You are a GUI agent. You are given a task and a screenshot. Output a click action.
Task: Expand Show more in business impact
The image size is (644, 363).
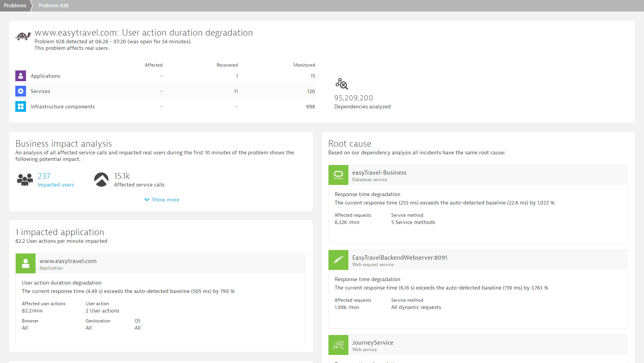point(161,199)
